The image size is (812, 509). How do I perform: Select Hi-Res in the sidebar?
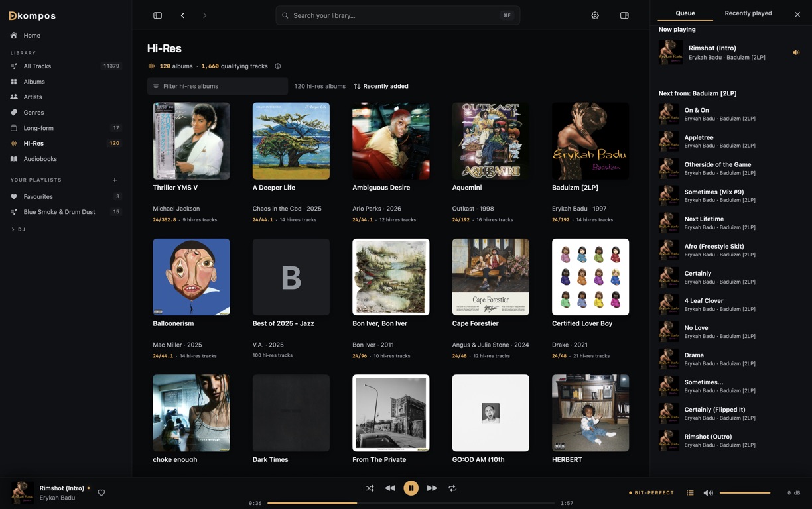(x=66, y=143)
